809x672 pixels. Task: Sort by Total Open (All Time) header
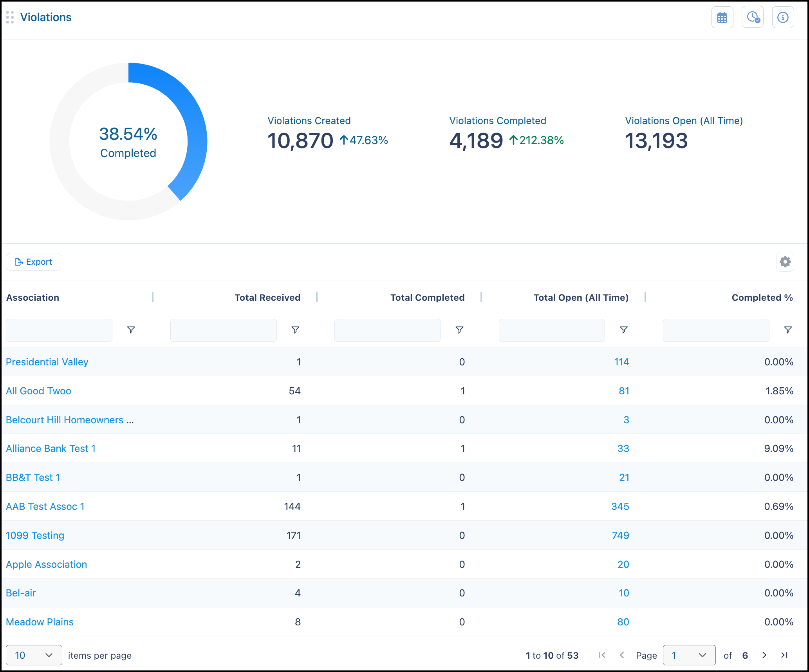pyautogui.click(x=581, y=298)
